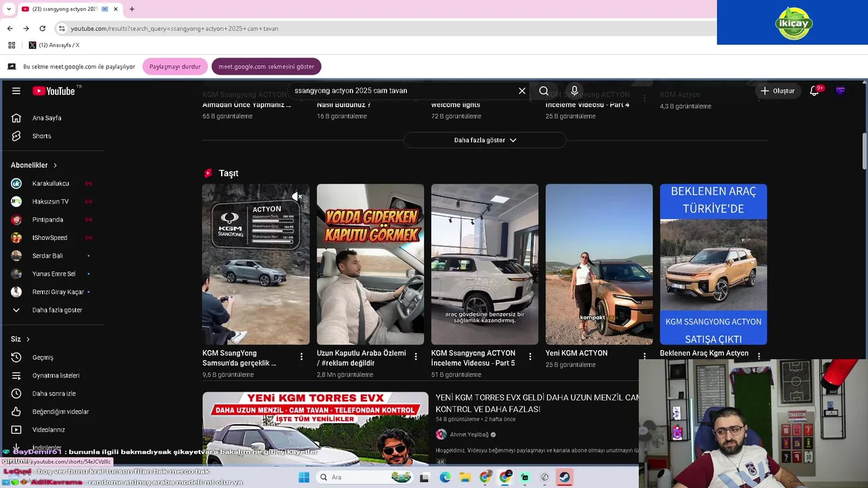Open the Uzun Kaputlu Araba Özlemi short

pyautogui.click(x=370, y=264)
